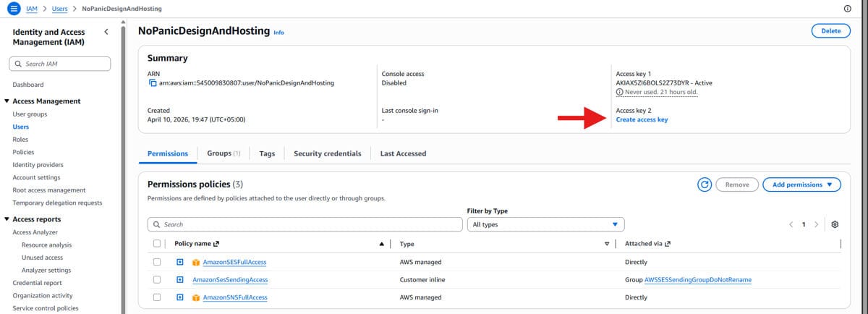Click the Users breadcrumb link
Viewport: 868px width, 314px height.
click(x=60, y=8)
